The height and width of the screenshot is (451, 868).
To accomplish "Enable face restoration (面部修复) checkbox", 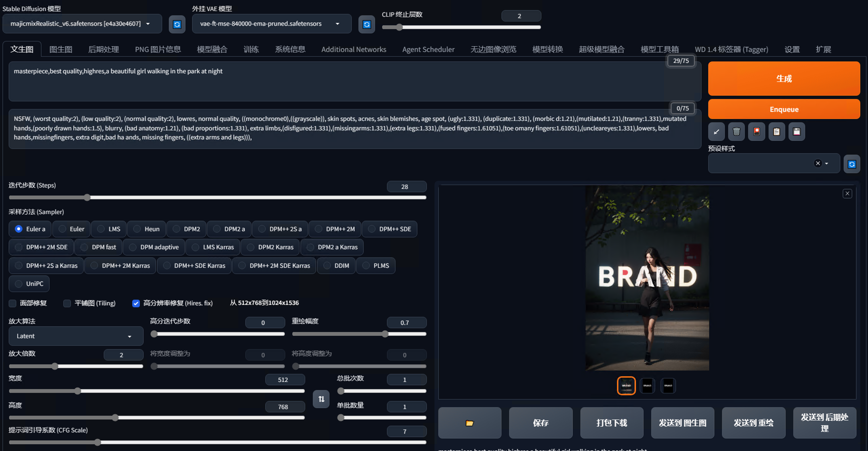I will click(x=13, y=303).
